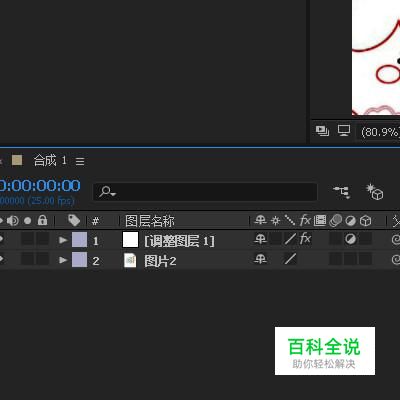Click the quality slash header icon
400x400 pixels.
pos(290,220)
